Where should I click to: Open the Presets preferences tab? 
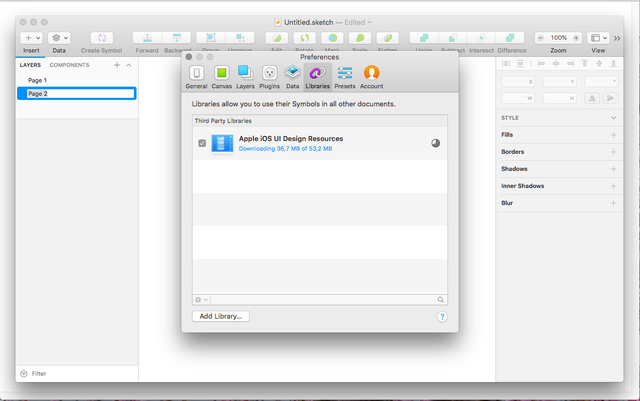345,77
